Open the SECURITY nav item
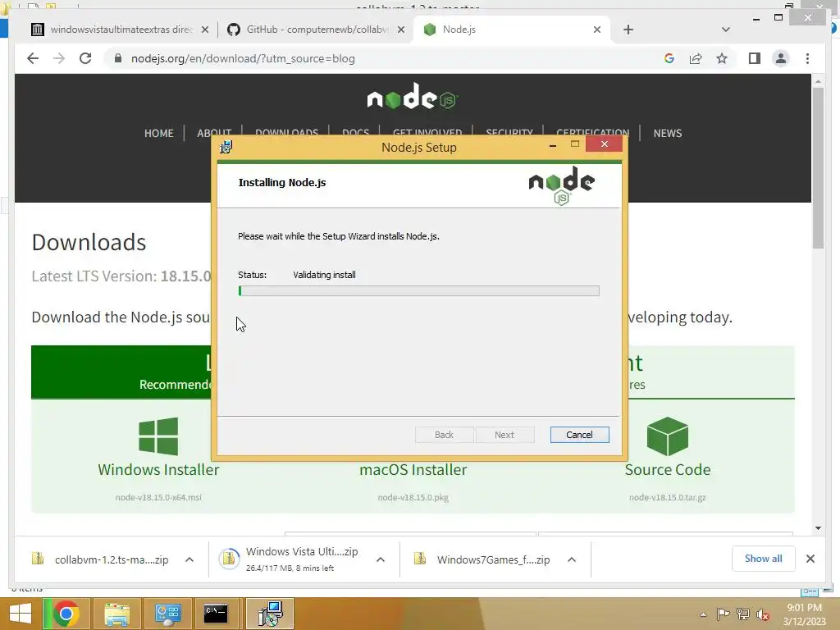The image size is (840, 630). (x=509, y=132)
